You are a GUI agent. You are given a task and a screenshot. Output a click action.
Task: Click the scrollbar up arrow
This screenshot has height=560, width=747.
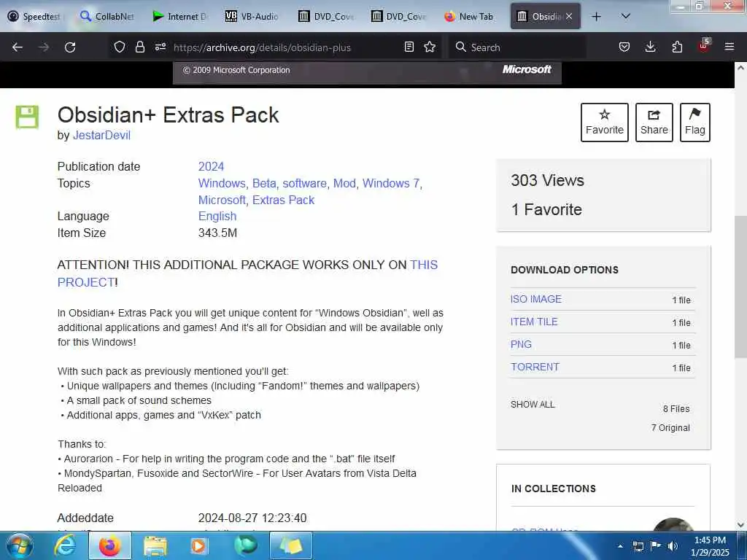pyautogui.click(x=740, y=68)
